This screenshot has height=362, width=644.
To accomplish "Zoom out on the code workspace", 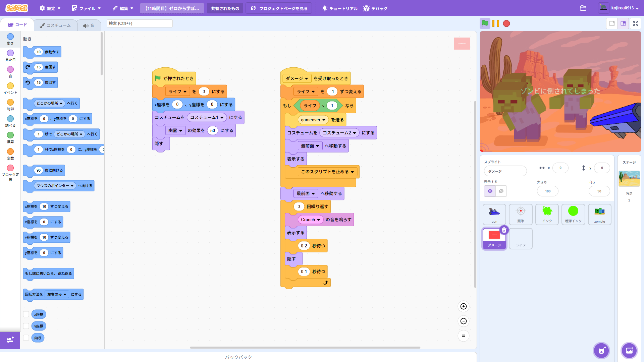I will tap(463, 321).
